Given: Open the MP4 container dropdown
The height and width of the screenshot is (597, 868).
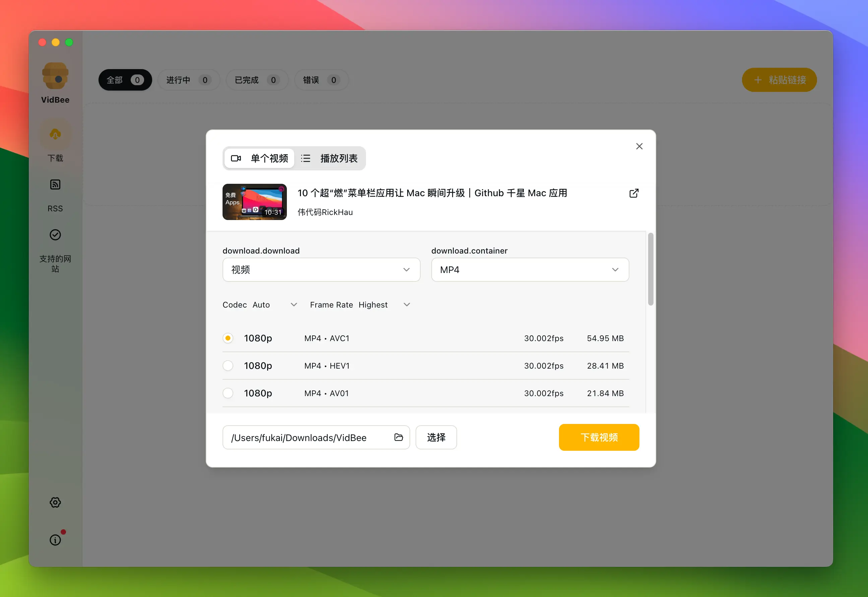Looking at the screenshot, I should click(530, 270).
